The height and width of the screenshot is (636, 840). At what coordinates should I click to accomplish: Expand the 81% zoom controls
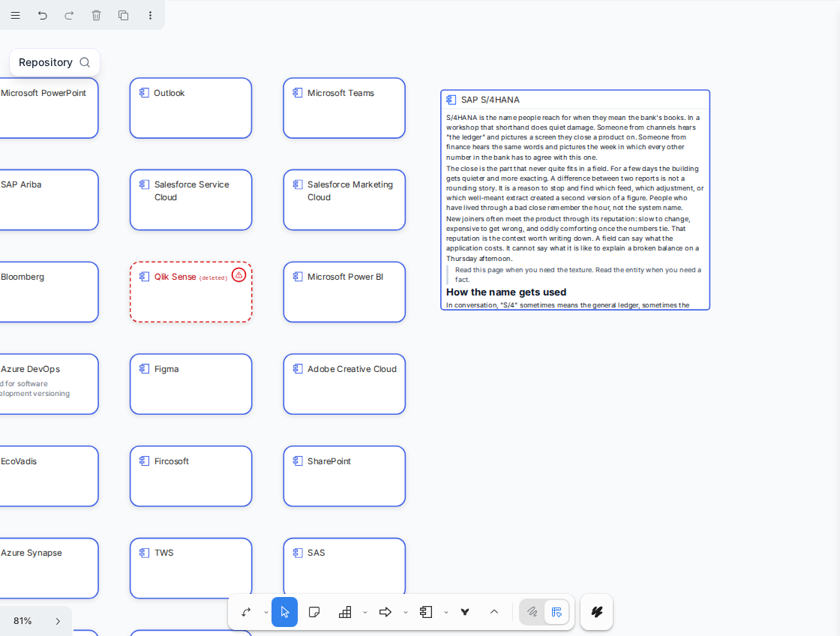[58, 621]
